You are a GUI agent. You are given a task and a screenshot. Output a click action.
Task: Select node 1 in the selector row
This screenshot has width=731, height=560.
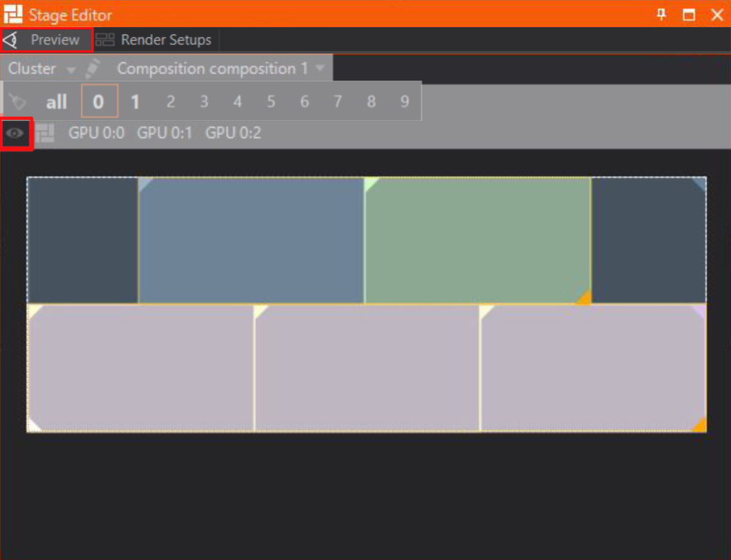click(135, 102)
